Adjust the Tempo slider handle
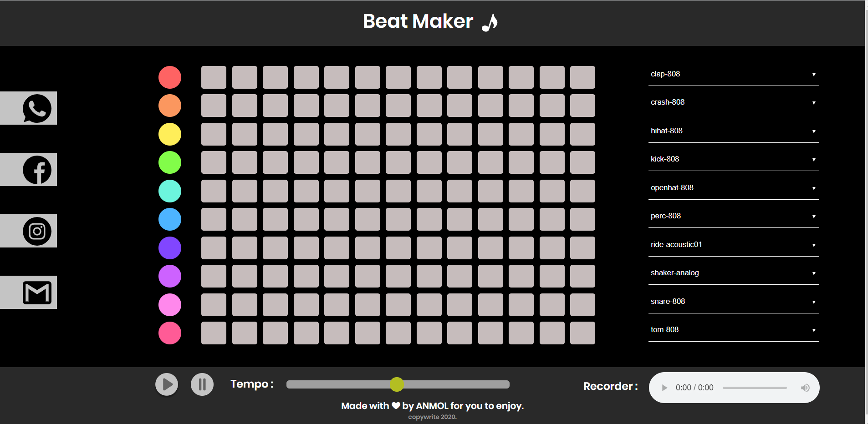868x424 pixels. [x=397, y=384]
